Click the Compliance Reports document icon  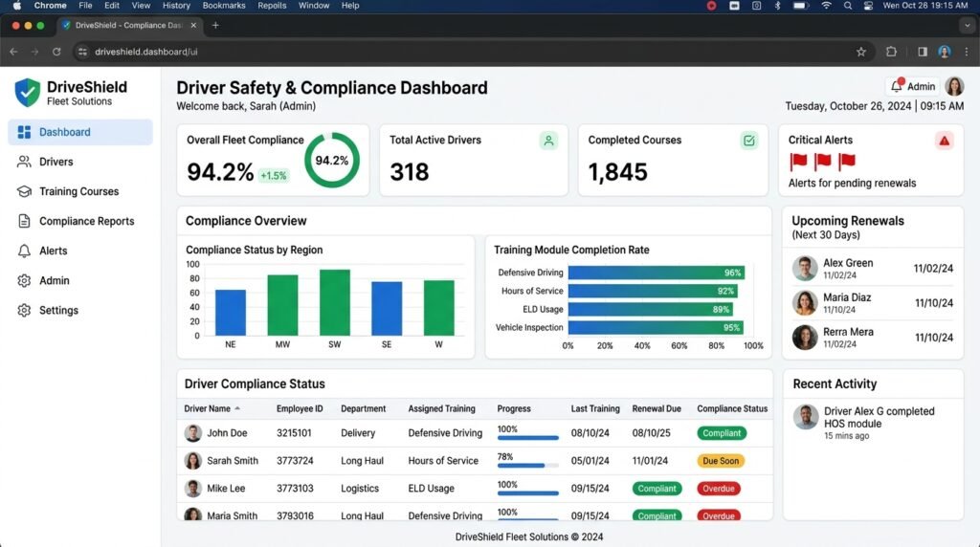tap(24, 221)
